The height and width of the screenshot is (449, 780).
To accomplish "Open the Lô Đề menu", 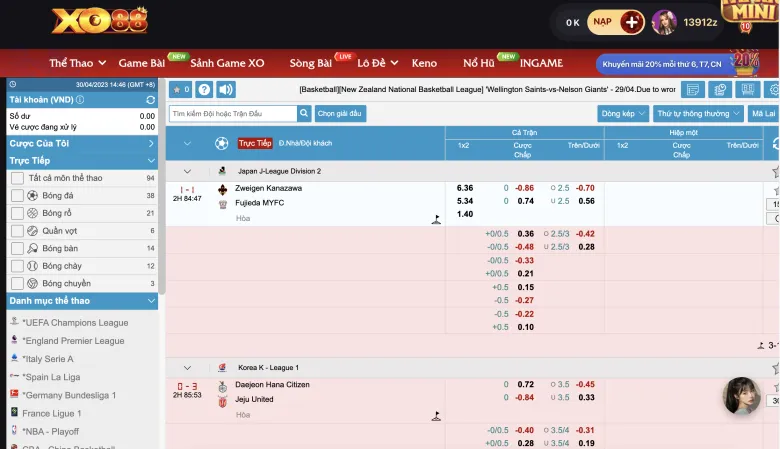I will 378,63.
